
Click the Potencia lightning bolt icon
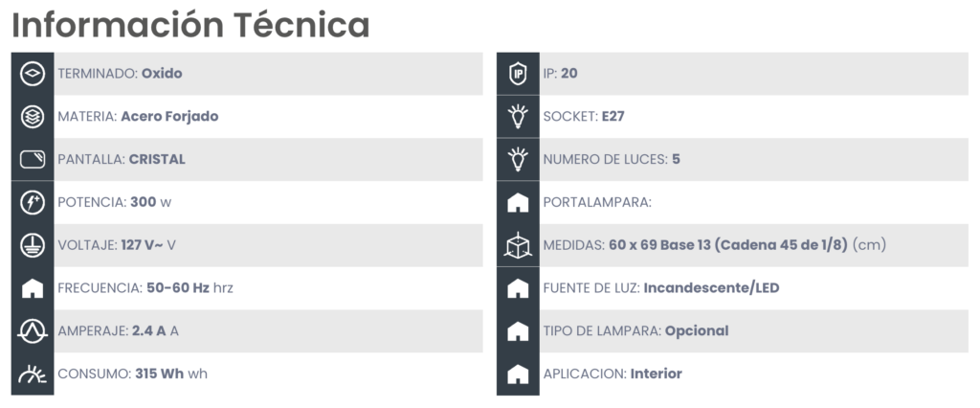pos(33,203)
